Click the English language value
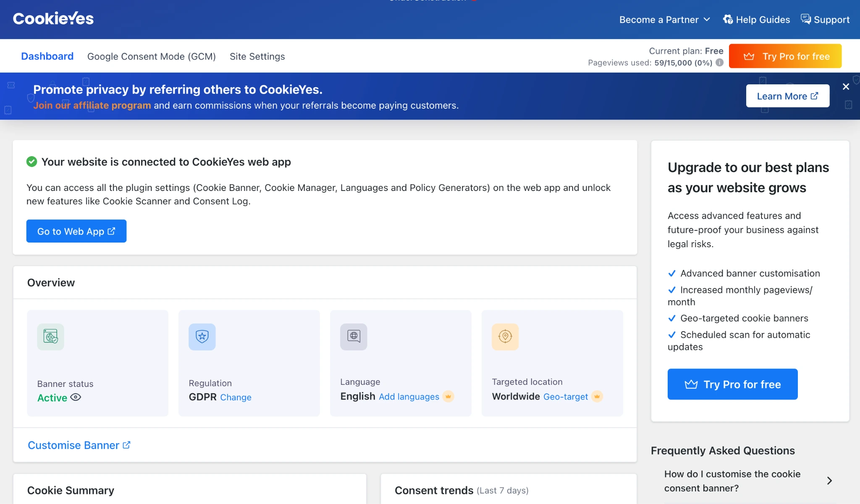Screen dimensions: 860x504 point(358,397)
